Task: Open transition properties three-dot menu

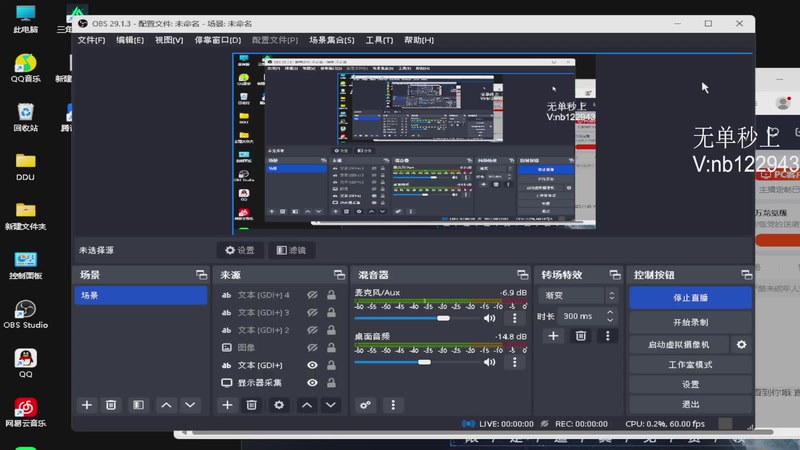Action: click(x=607, y=336)
